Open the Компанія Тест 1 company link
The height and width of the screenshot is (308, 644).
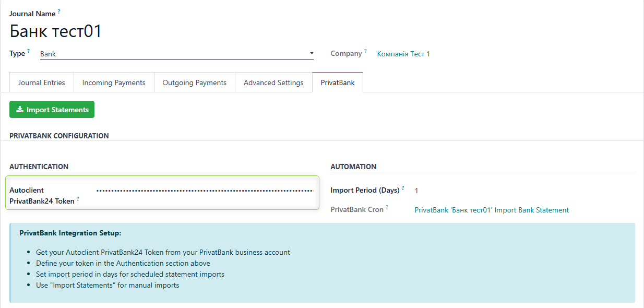pyautogui.click(x=403, y=53)
